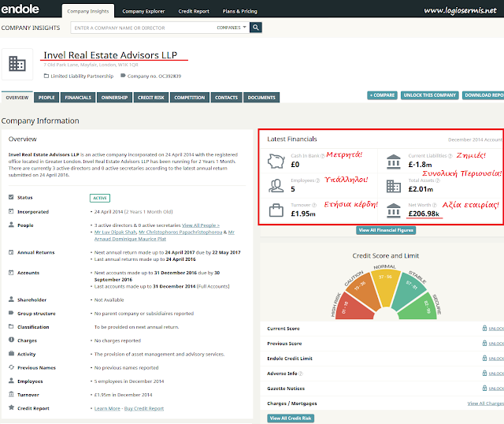Screen dimensions: 504x424
Task: Switch to the Financials tab
Action: tap(78, 98)
